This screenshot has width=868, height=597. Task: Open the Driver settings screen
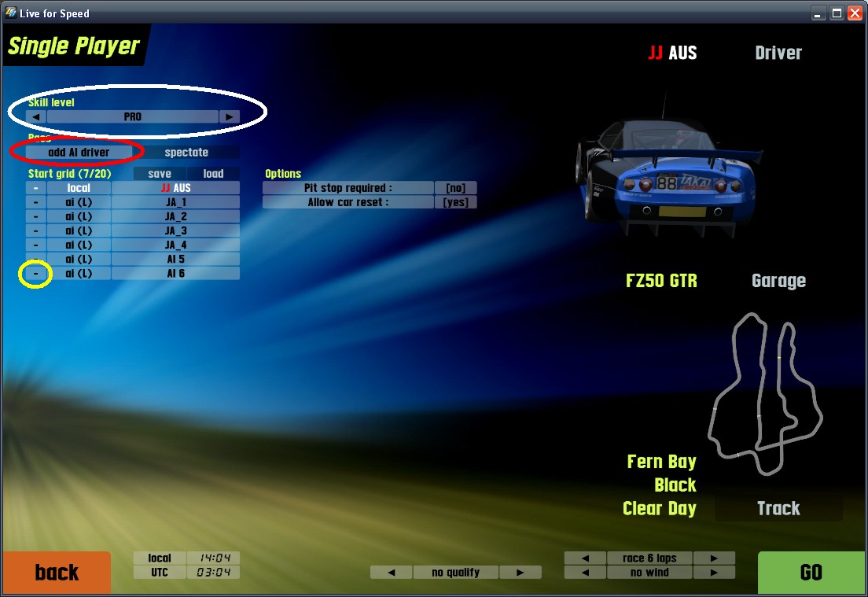pyautogui.click(x=778, y=53)
